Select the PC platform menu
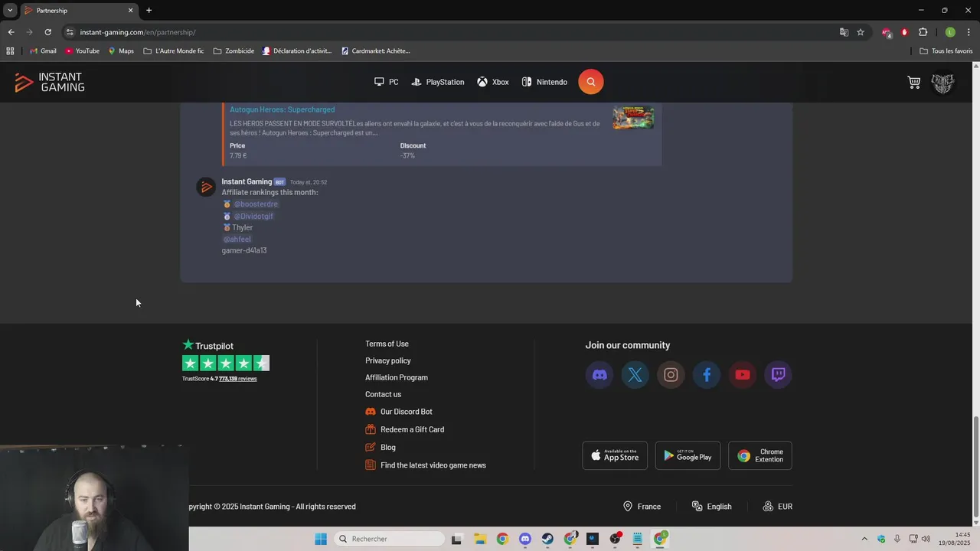980x551 pixels. (x=386, y=82)
